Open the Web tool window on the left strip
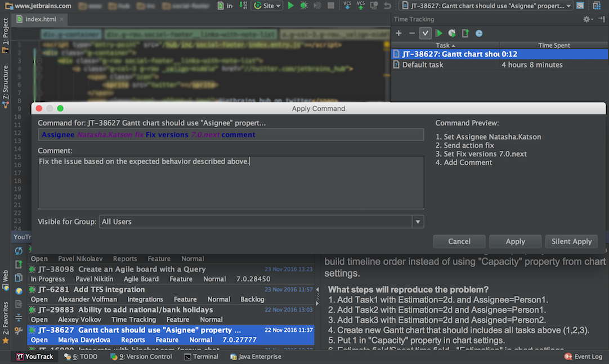This screenshot has width=609, height=364. pos(5,280)
